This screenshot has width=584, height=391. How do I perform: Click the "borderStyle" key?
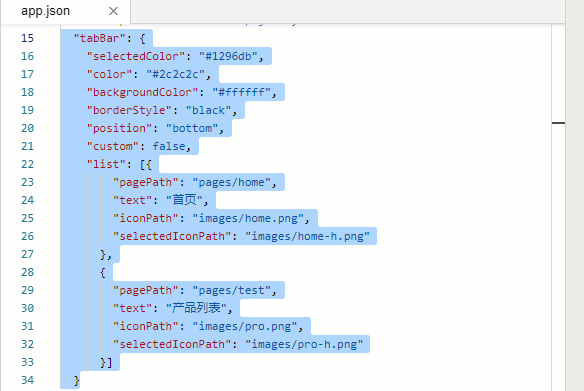129,110
